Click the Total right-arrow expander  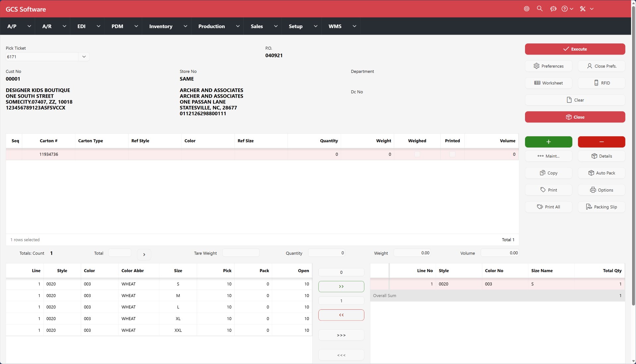(144, 254)
